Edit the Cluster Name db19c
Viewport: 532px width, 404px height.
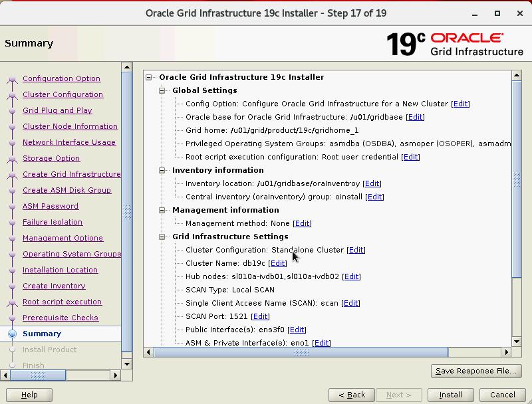[277, 263]
